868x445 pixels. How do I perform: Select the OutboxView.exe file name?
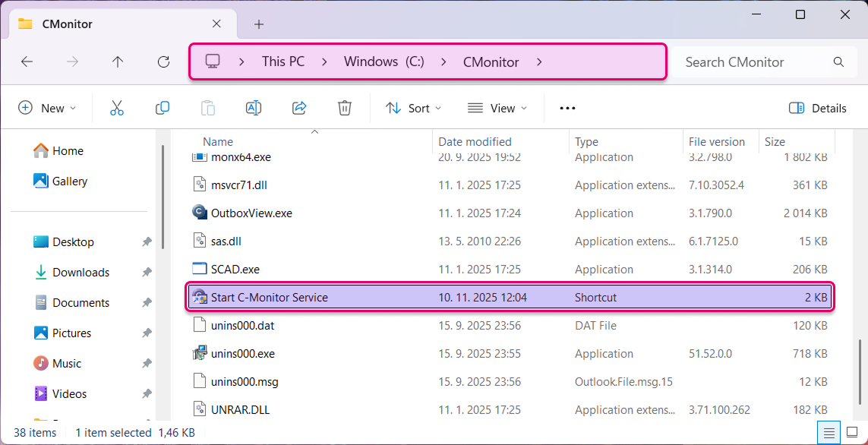(x=251, y=213)
